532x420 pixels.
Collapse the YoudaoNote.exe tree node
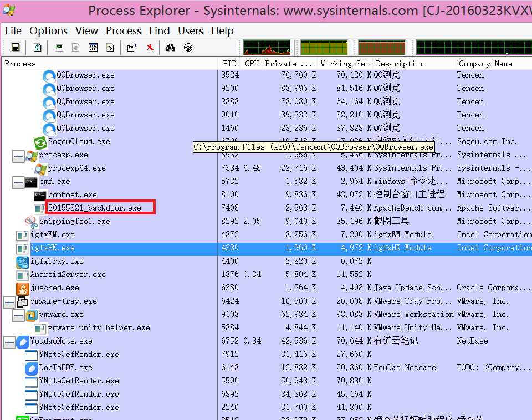pos(9,342)
